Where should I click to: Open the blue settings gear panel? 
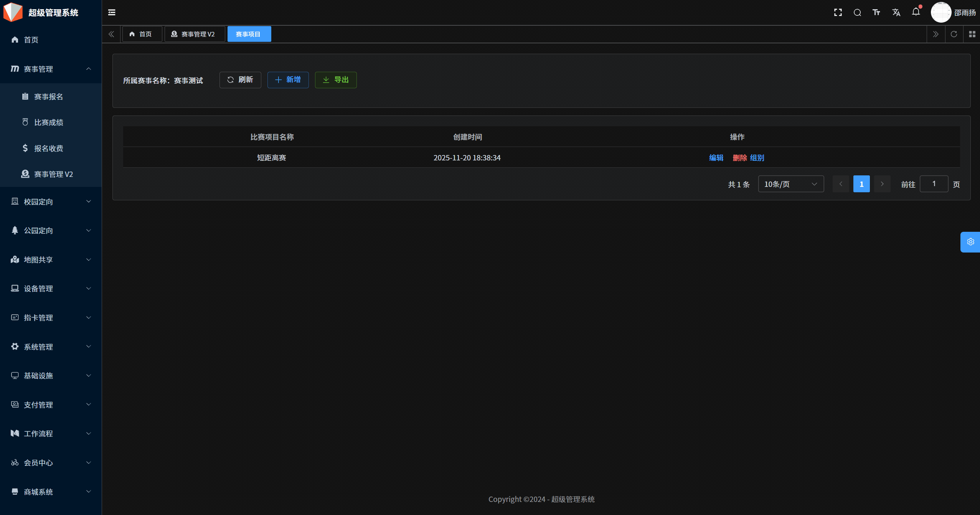click(x=970, y=242)
